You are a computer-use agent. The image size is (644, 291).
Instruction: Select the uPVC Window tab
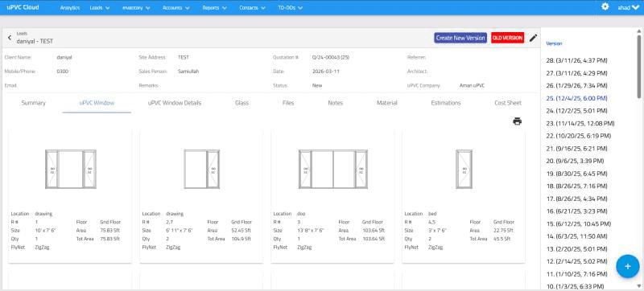tap(97, 103)
